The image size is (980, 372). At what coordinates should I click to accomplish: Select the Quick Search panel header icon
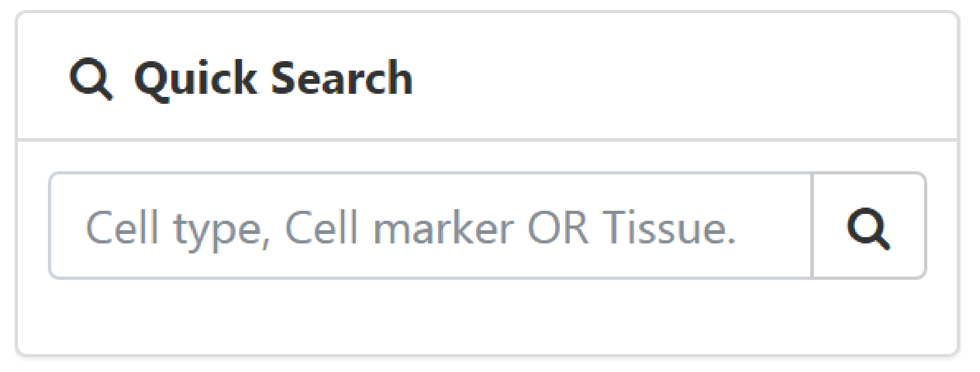click(x=91, y=79)
